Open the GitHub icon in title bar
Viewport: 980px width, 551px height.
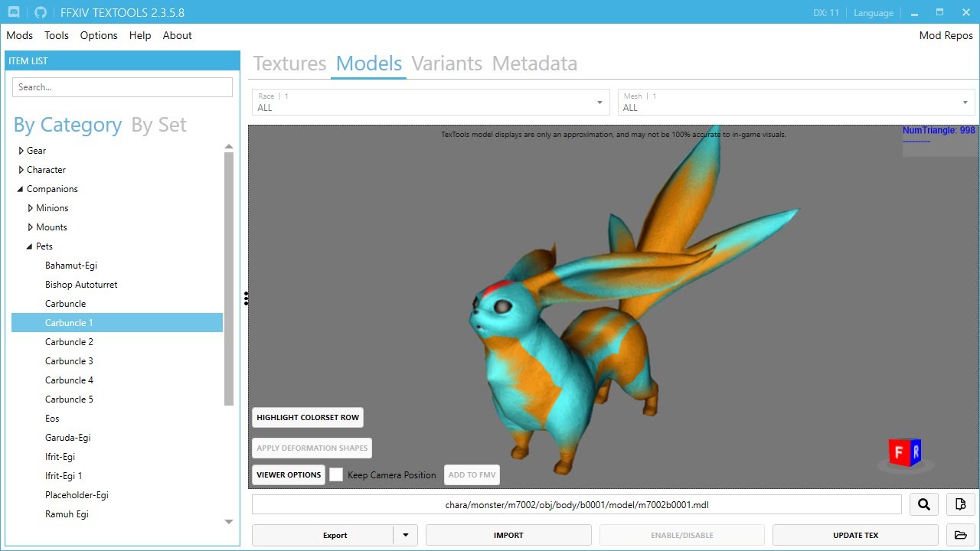point(41,13)
